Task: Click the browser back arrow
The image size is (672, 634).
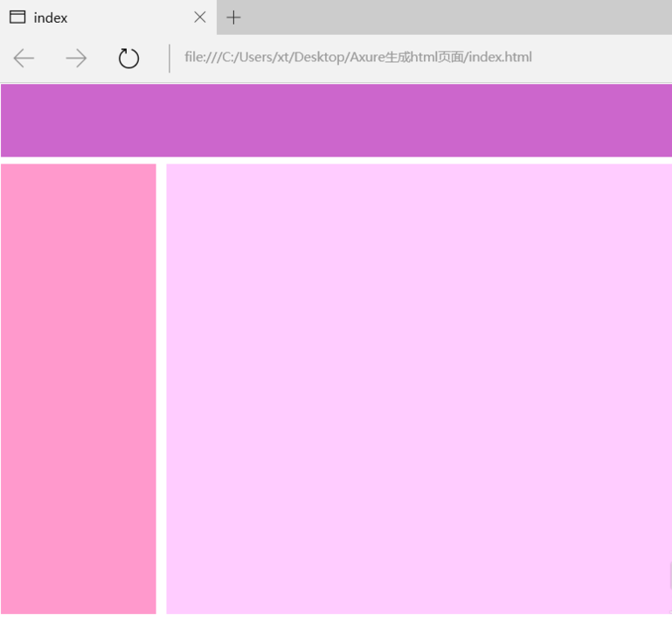Action: coord(24,59)
